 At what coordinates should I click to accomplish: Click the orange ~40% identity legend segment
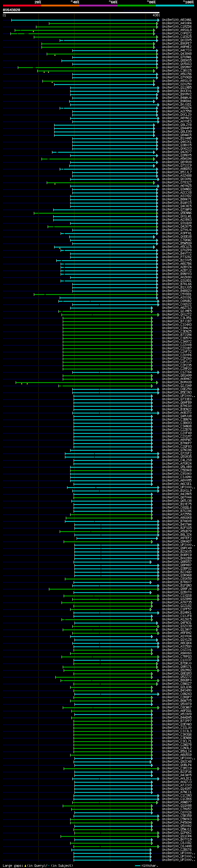(60, 6)
